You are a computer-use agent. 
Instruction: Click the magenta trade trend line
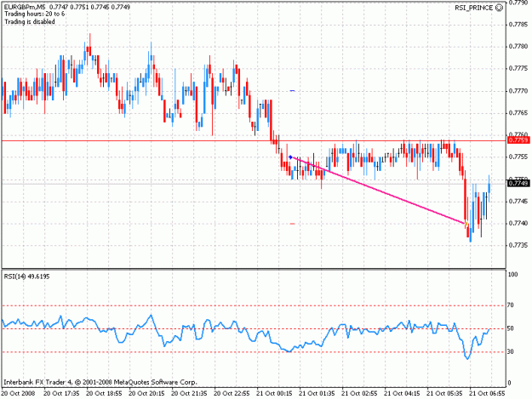pos(378,191)
